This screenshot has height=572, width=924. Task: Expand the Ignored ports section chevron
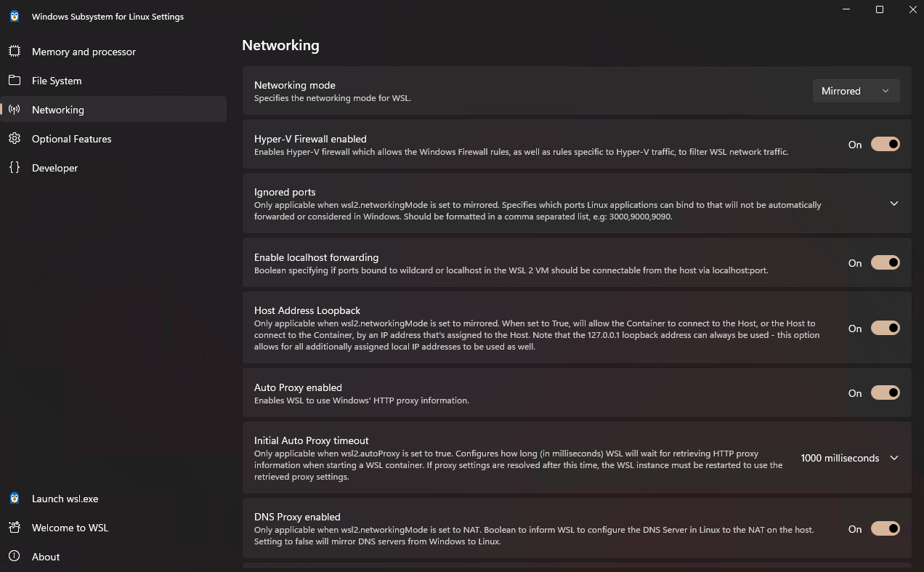click(x=894, y=204)
